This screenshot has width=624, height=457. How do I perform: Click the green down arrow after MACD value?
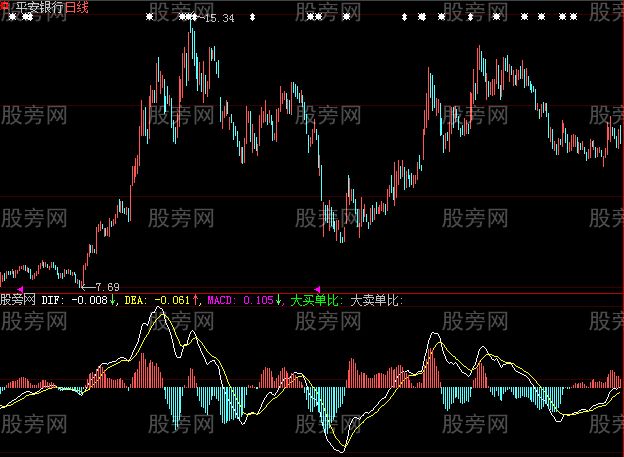(278, 300)
